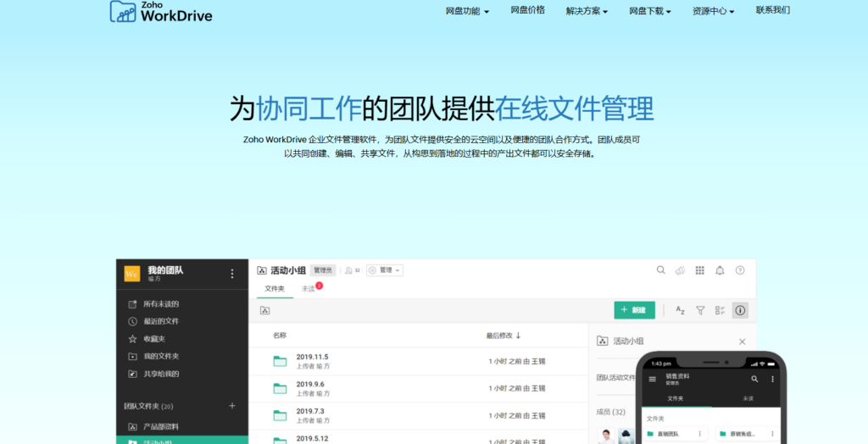
Task: Open the 网盘价格 page
Action: pyautogui.click(x=527, y=10)
